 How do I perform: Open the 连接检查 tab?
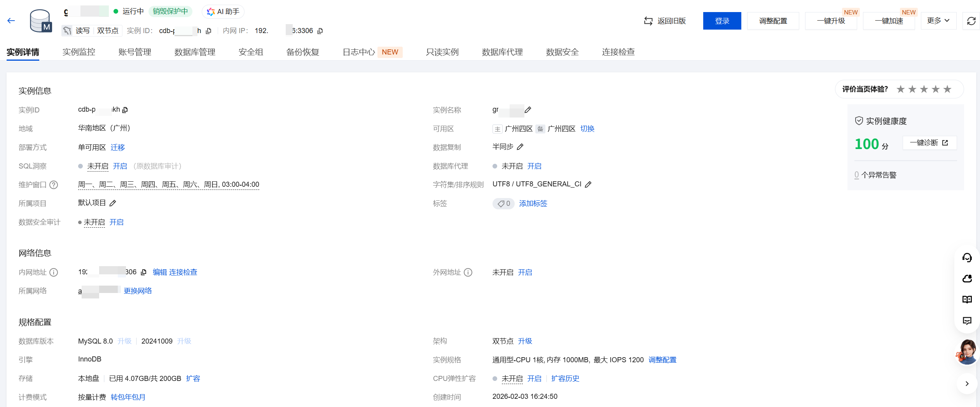[x=618, y=52]
